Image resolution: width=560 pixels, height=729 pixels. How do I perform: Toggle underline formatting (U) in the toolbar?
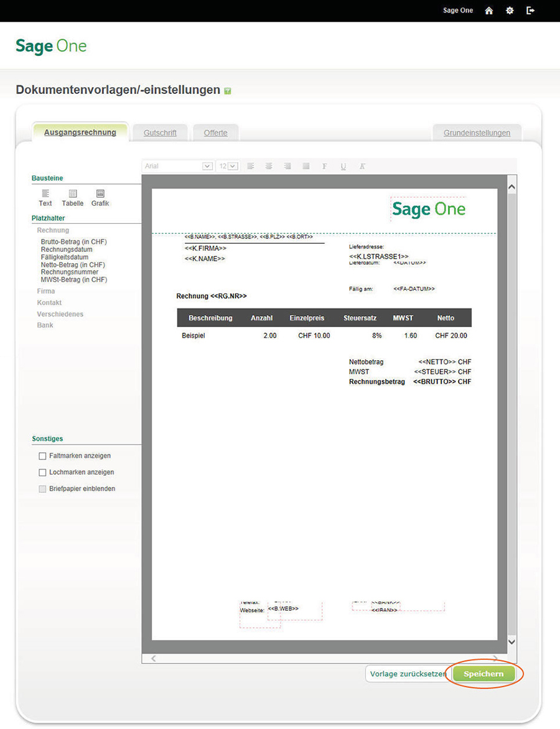[x=343, y=166]
